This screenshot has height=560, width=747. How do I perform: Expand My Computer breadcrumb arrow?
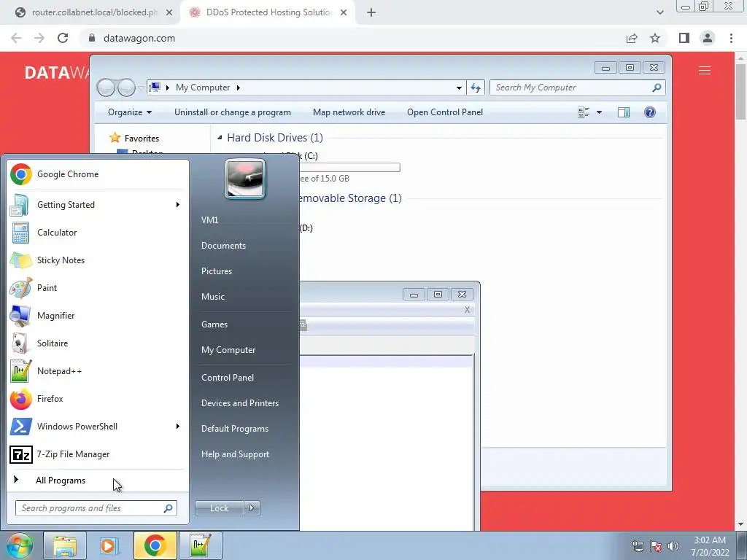click(x=239, y=87)
